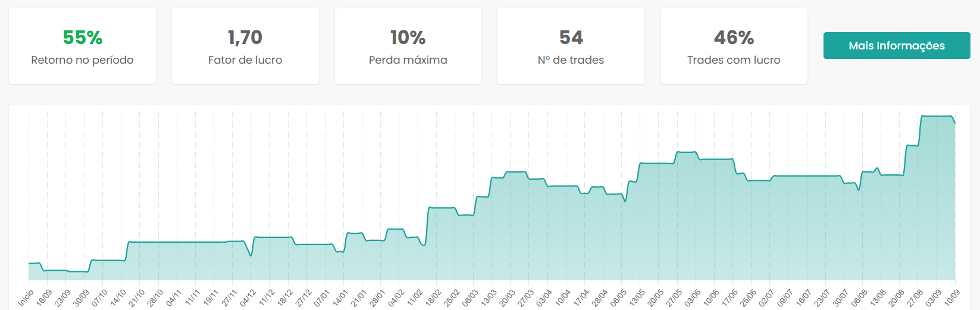Click the 27/05 axis date
This screenshot has width=980, height=310.
tap(674, 298)
